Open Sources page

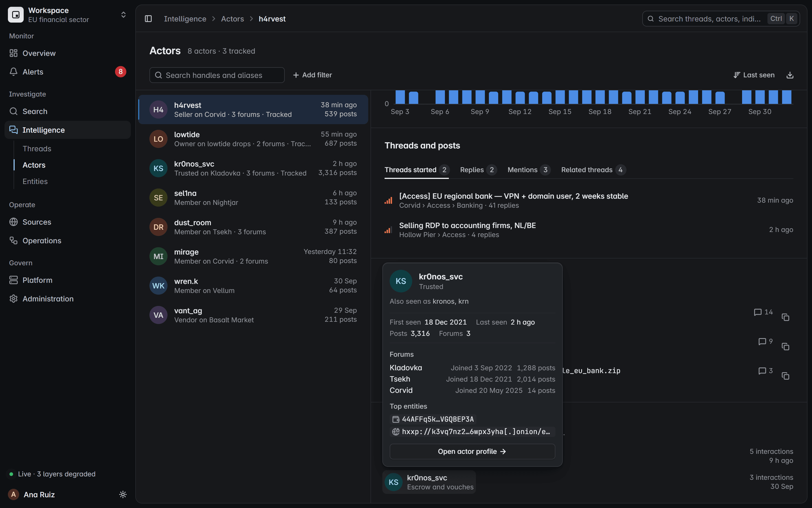coord(67,222)
